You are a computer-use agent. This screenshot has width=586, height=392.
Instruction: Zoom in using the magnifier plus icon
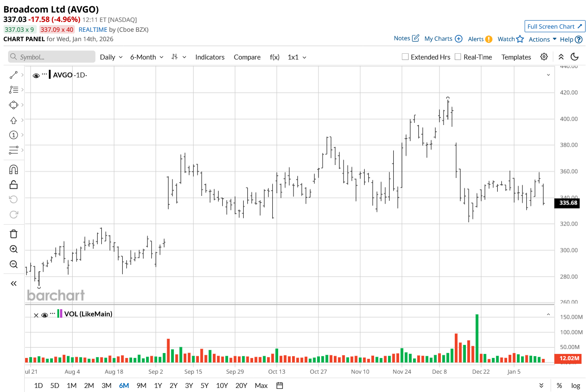pos(13,249)
